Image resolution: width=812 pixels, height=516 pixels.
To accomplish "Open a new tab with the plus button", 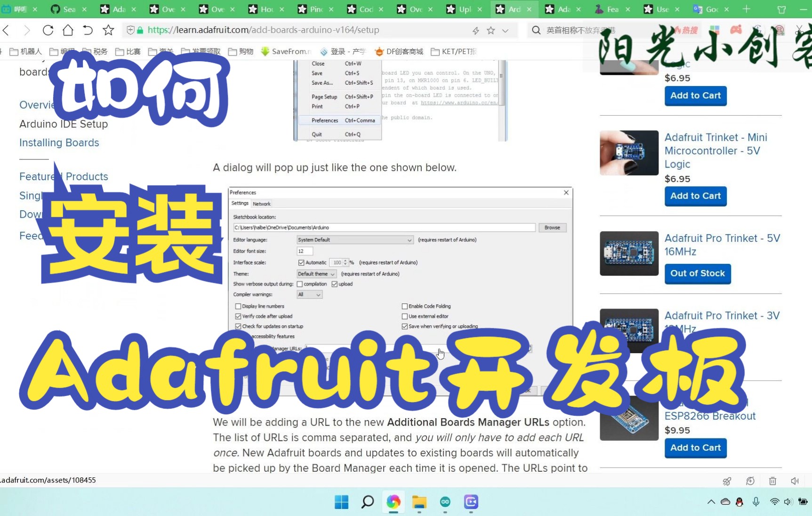I will point(747,9).
